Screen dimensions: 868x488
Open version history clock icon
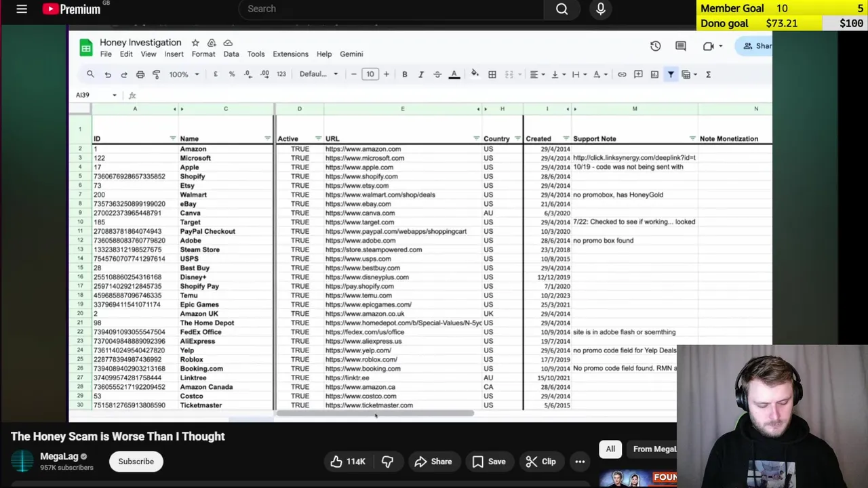pos(655,46)
